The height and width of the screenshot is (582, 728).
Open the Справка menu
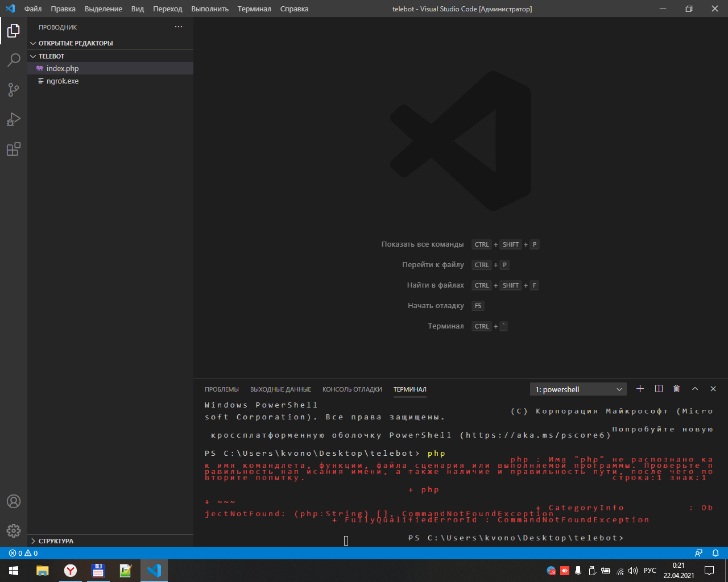[x=295, y=9]
